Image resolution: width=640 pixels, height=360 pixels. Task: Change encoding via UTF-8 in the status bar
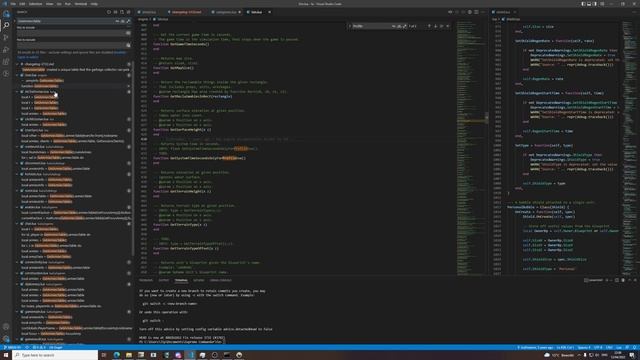(598, 347)
